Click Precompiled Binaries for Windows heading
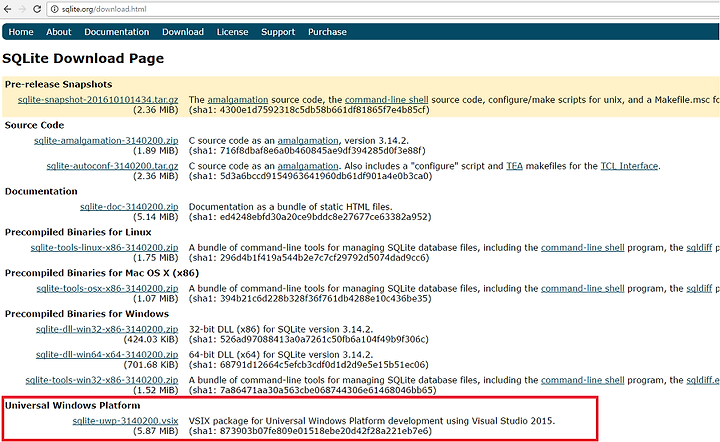Screen dimensions: 720x442 [x=87, y=314]
